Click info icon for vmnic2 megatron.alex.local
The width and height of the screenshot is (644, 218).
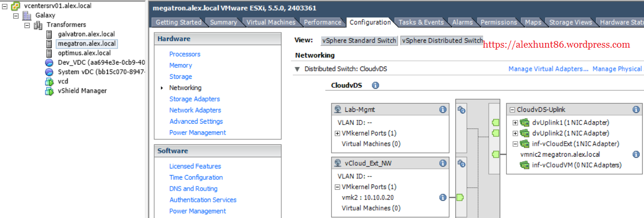coord(636,154)
